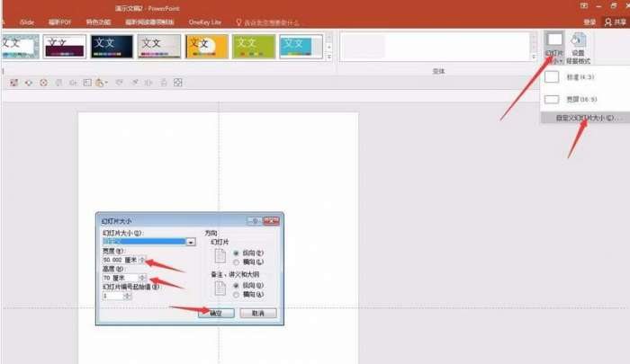The image size is (630, 364).
Task: Select the orange theme thumbnail
Action: point(206,47)
